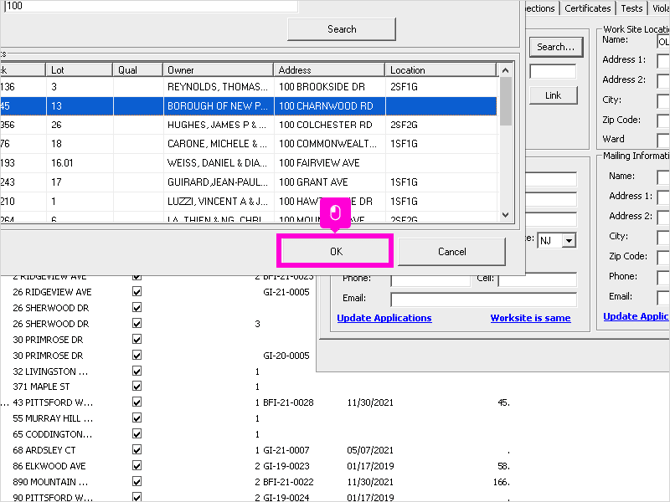Click the 68 ARDSLEY CT list entry

tap(44, 450)
